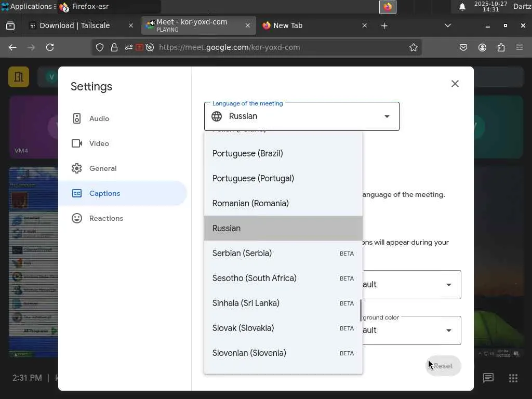Pick Slovak (Slovakia) in the language list
The image size is (532, 399).
point(243,328)
